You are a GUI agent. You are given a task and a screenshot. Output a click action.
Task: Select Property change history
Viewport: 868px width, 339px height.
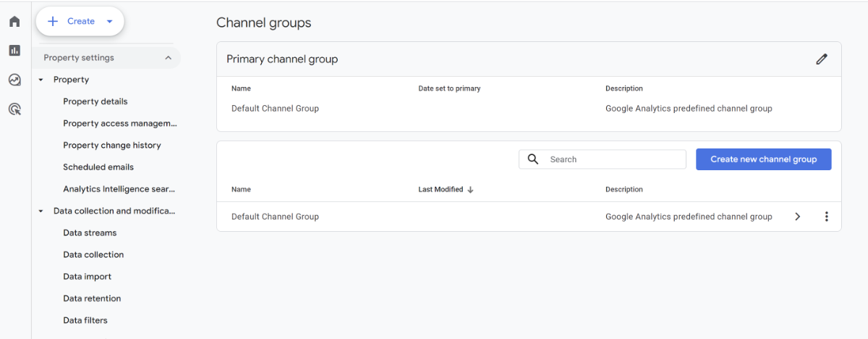pos(111,146)
